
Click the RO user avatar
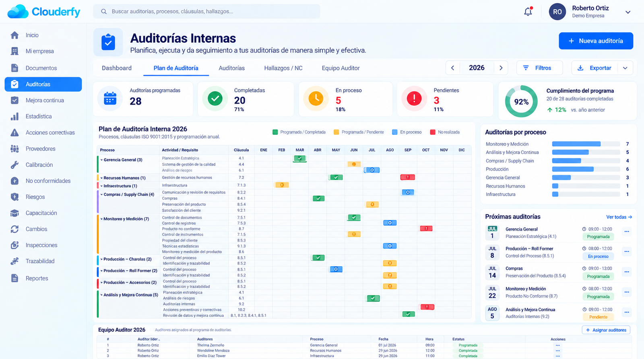click(x=557, y=12)
